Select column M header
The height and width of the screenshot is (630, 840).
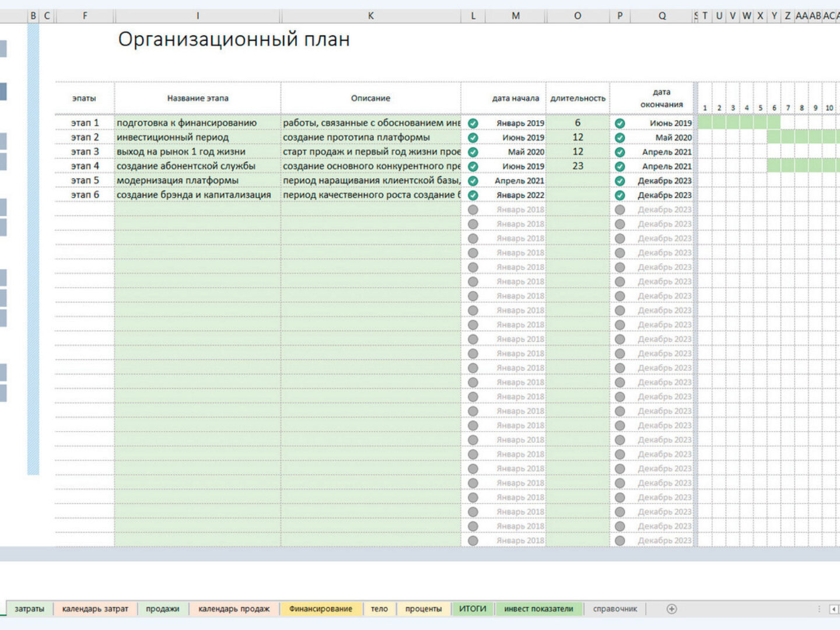click(516, 16)
